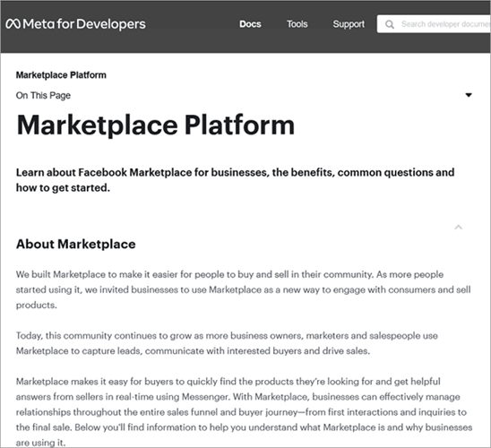Screen dimensions: 491x448
Task: Expand the On This Page dropdown arrow
Action: 469,95
